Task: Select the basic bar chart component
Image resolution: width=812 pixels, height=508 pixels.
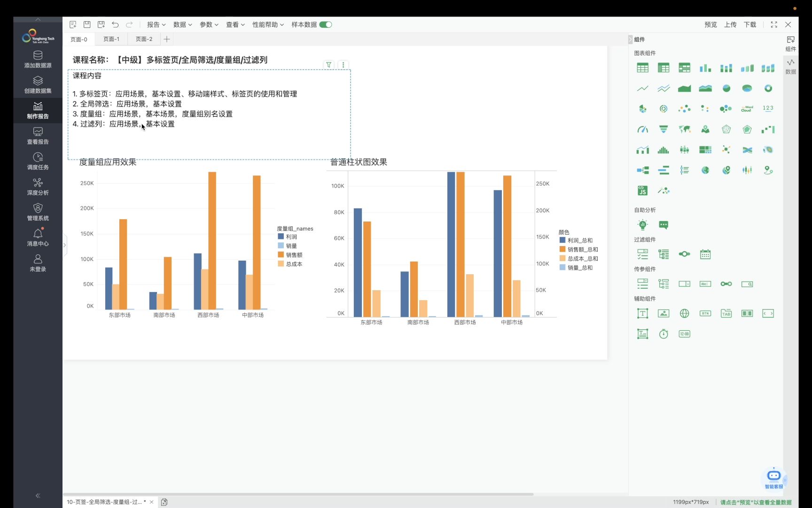Action: coord(705,68)
